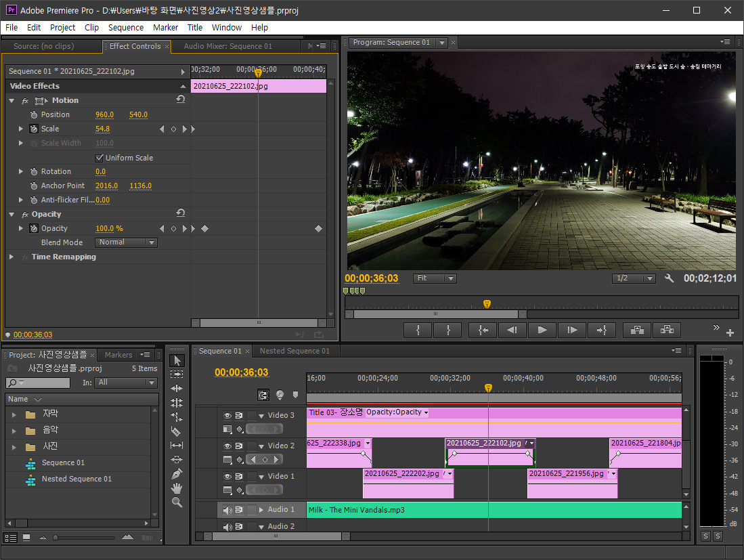
Task: Open the Fit zoom level dropdown
Action: tap(434, 278)
